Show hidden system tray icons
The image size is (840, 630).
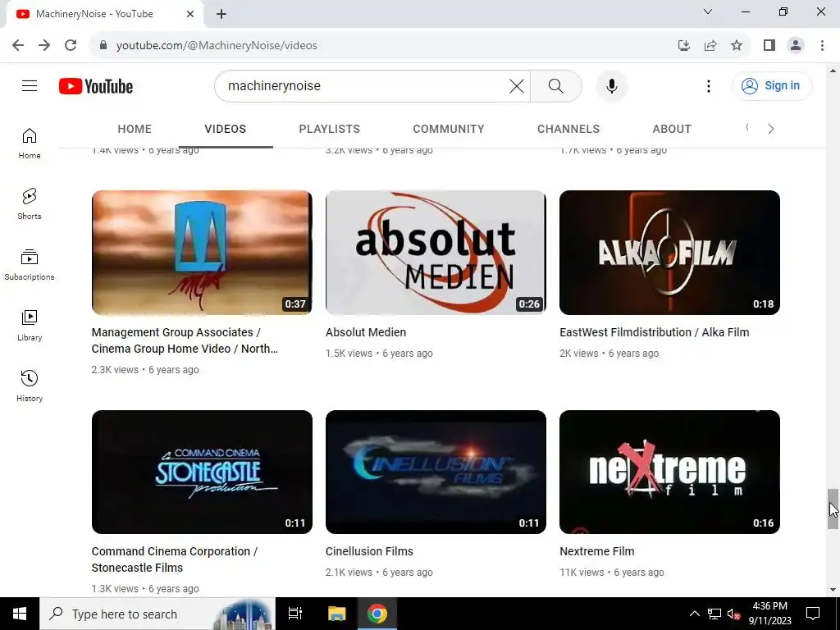pyautogui.click(x=694, y=614)
